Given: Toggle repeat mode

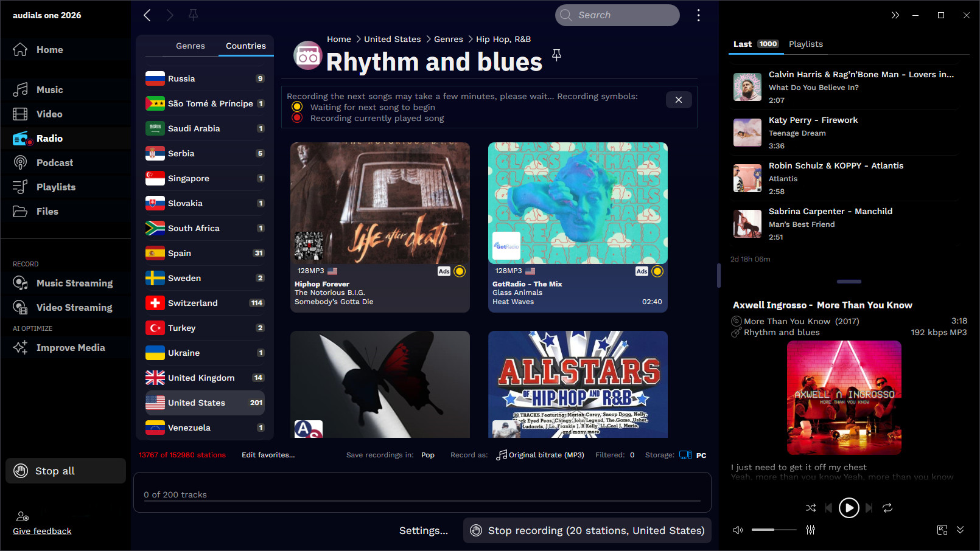Looking at the screenshot, I should [887, 508].
